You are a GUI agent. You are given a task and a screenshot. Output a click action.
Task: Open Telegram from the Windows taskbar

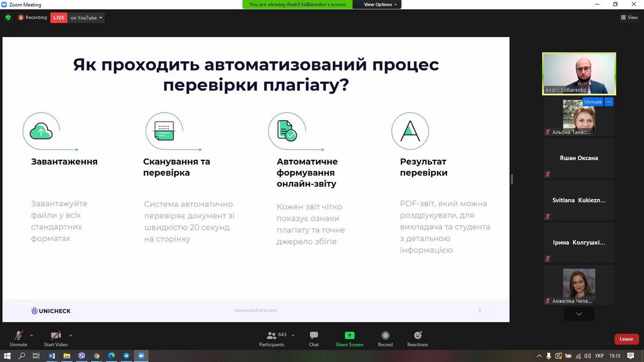(127, 356)
